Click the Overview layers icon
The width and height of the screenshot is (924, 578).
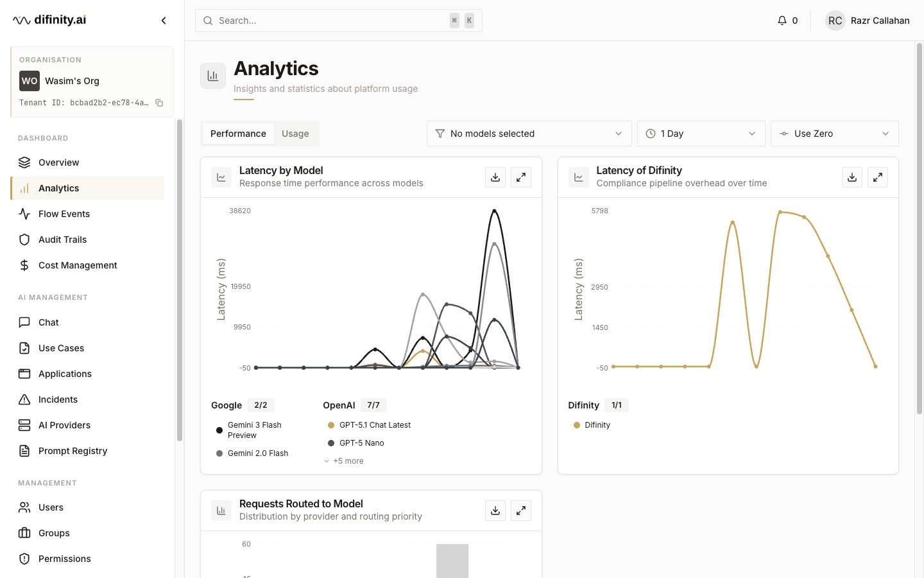24,162
